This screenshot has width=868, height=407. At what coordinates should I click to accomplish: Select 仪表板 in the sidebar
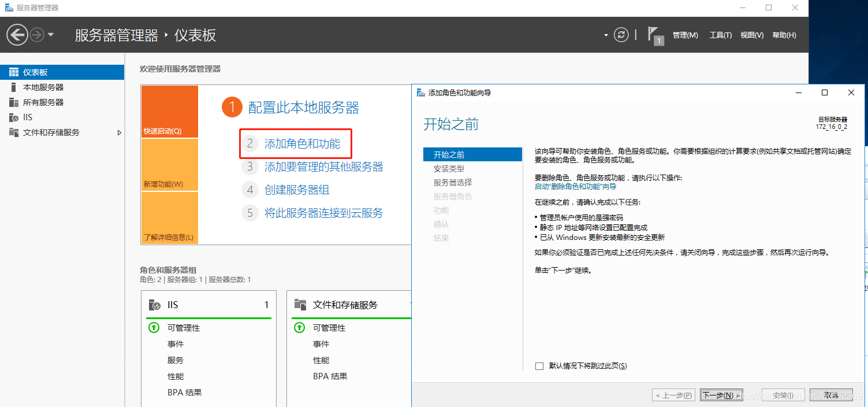[x=62, y=72]
